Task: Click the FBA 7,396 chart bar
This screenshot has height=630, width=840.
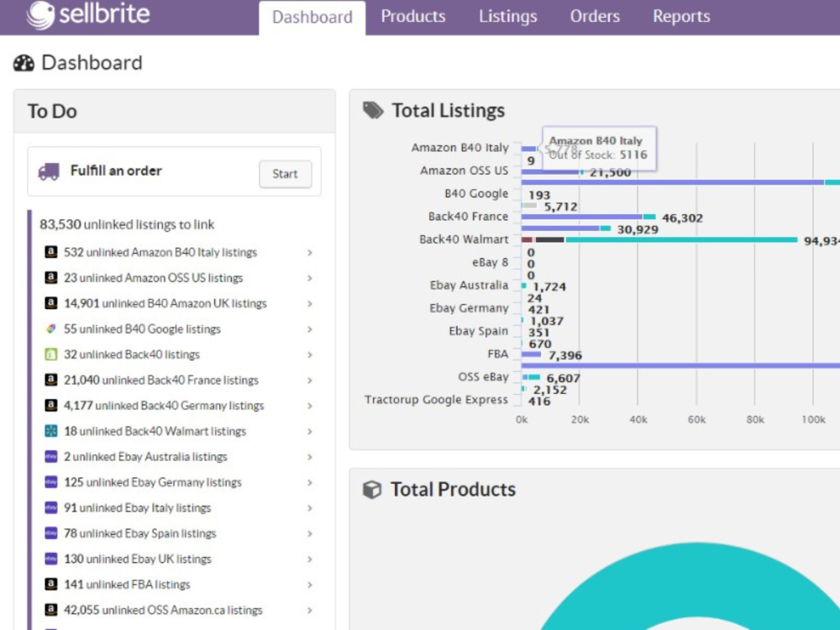Action: [531, 354]
